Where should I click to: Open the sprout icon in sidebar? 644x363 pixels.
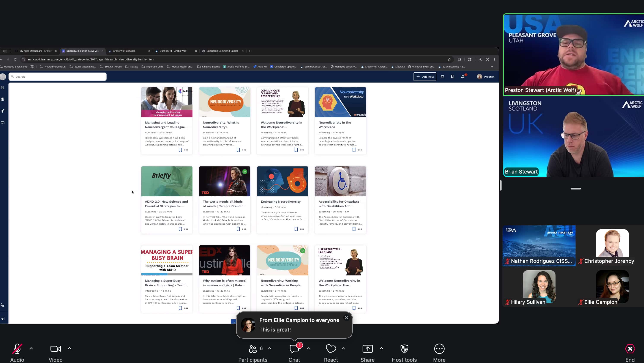click(3, 111)
